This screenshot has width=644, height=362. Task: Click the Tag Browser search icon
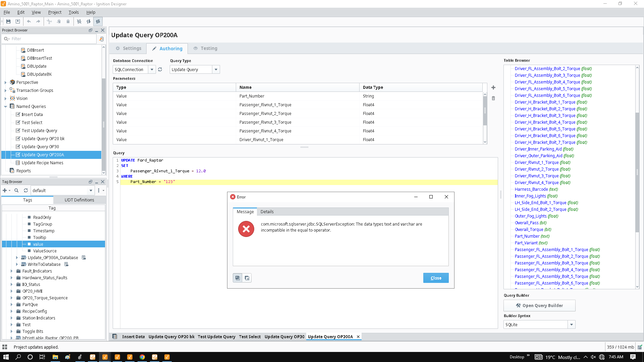pos(16,190)
